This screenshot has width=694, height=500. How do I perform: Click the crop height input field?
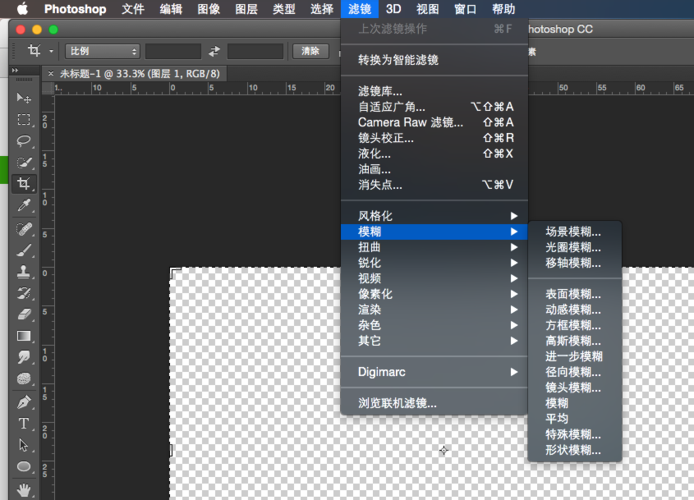coord(255,51)
